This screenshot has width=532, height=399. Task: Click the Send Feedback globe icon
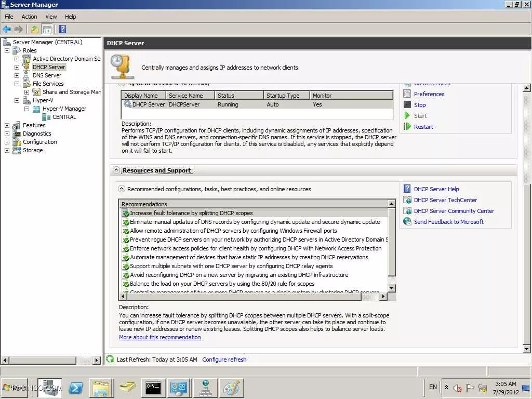coord(407,221)
